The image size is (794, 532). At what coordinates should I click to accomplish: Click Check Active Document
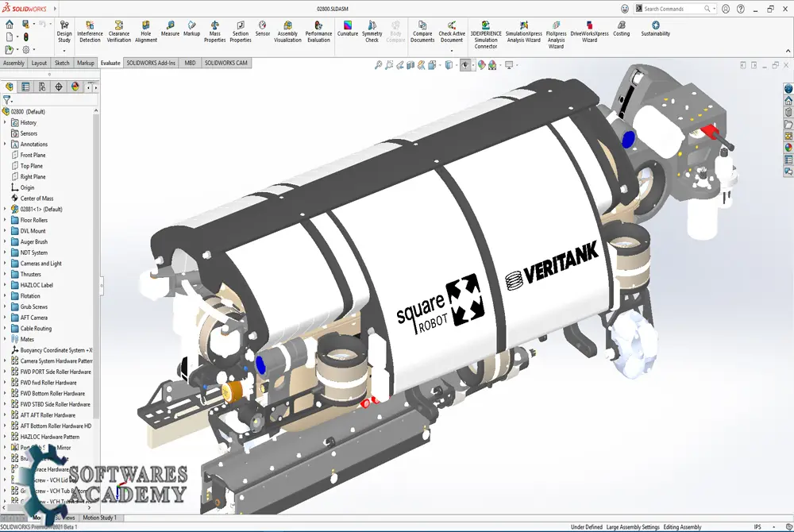pos(452,32)
